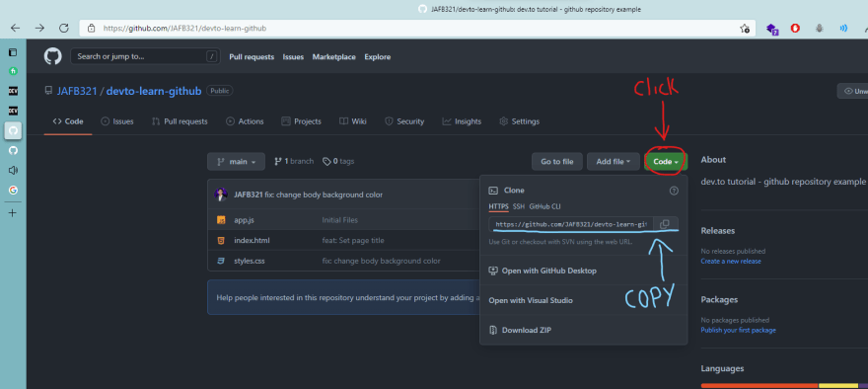The image size is (868, 389).
Task: Open the purple graduation cap extension
Action: [x=772, y=29]
